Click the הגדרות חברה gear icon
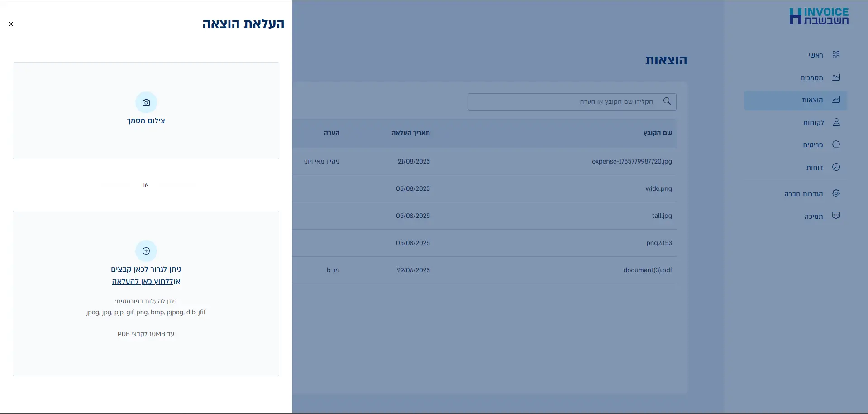This screenshot has width=868, height=414. 836,193
